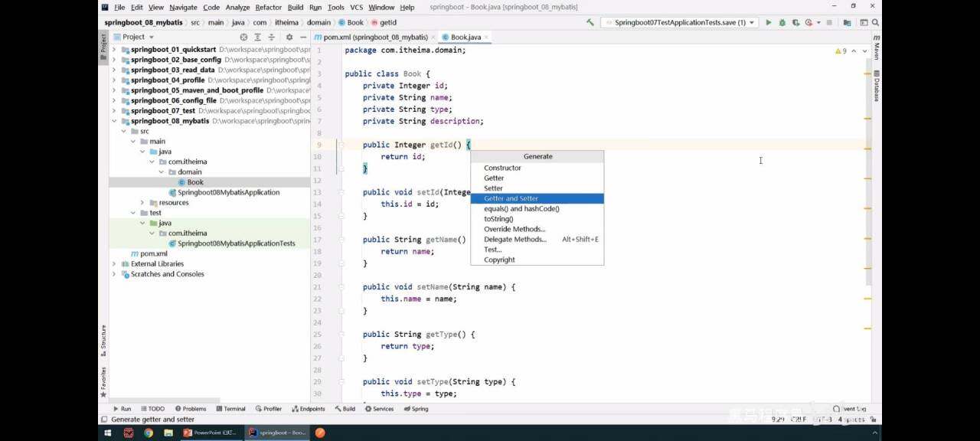Open the Spring tool window
This screenshot has width=980, height=441.
(x=416, y=409)
